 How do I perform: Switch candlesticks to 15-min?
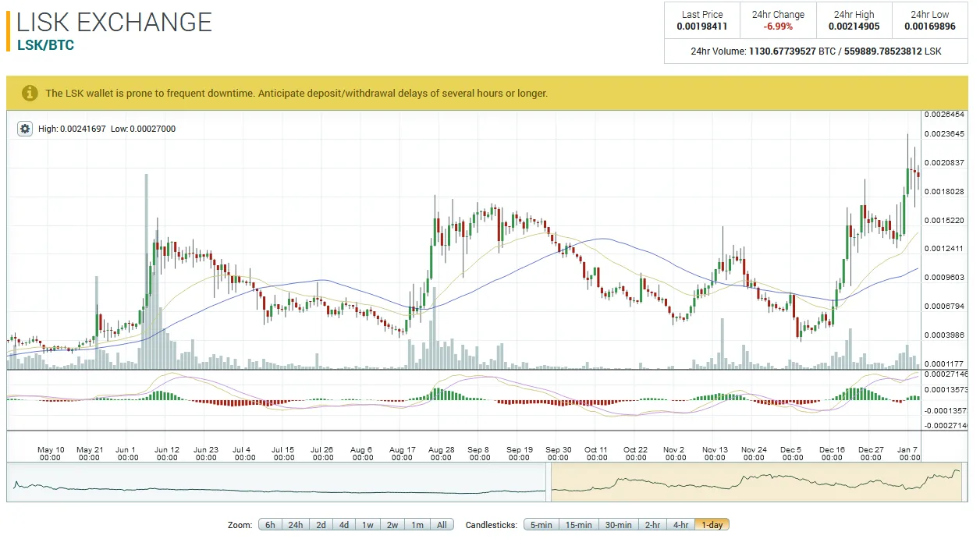pyautogui.click(x=578, y=525)
